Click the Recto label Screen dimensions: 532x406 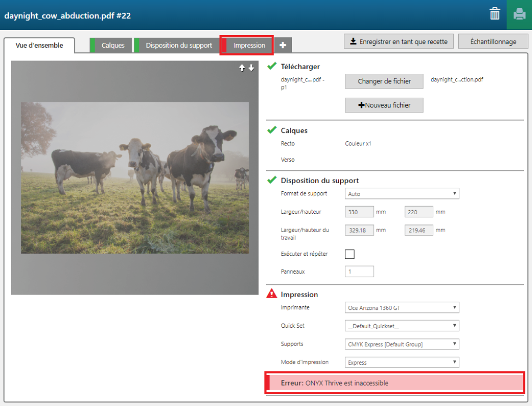tap(288, 143)
